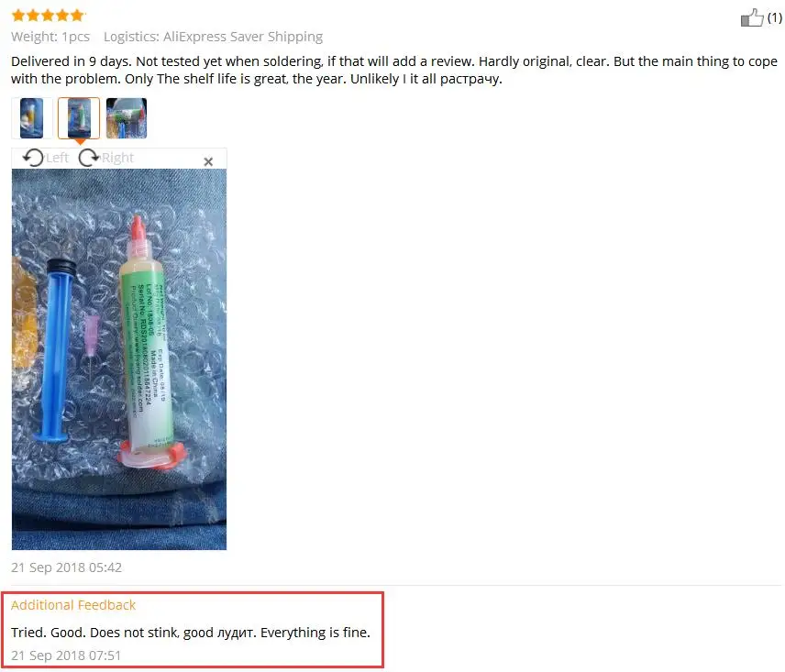The width and height of the screenshot is (785, 672).
Task: Click the Tried. Good. feedback text
Action: [191, 633]
